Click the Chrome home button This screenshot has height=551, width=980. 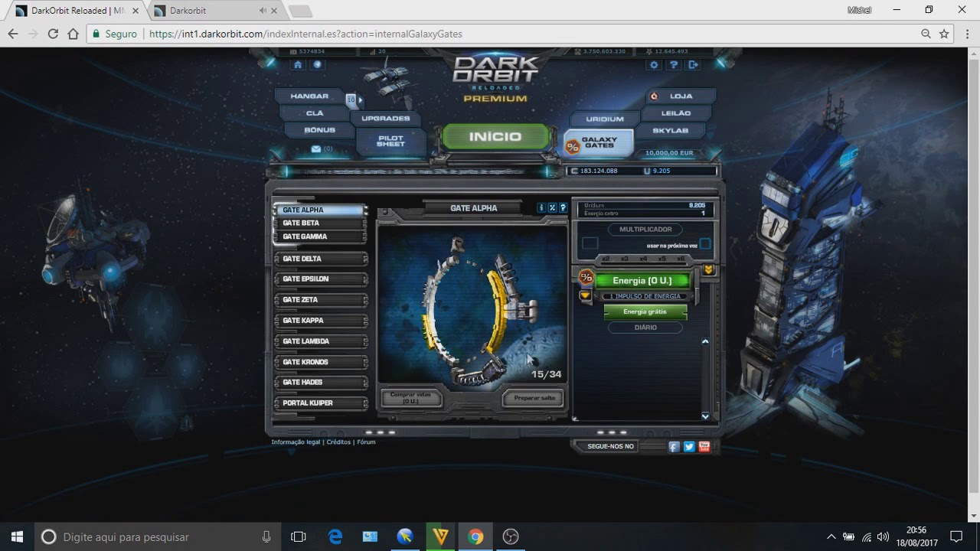[x=73, y=34]
